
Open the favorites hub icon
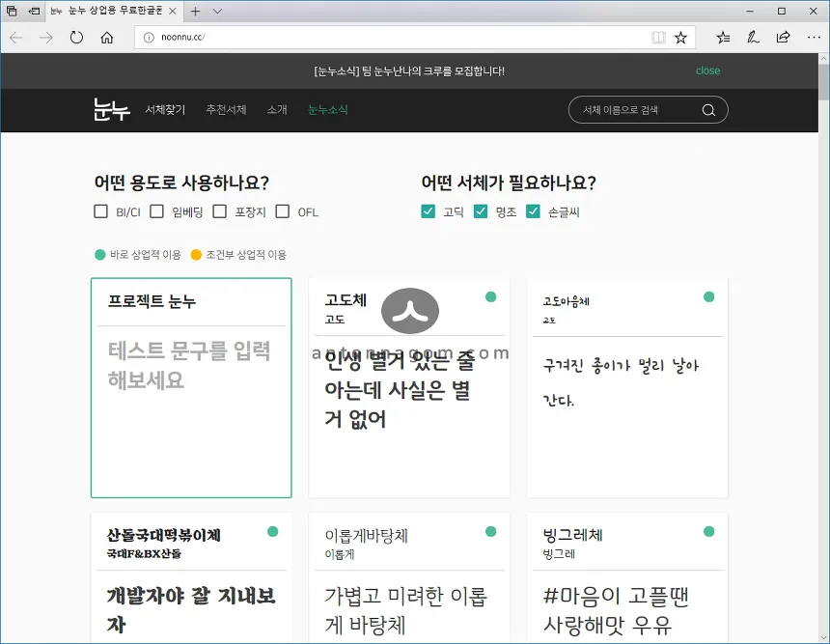point(723,38)
